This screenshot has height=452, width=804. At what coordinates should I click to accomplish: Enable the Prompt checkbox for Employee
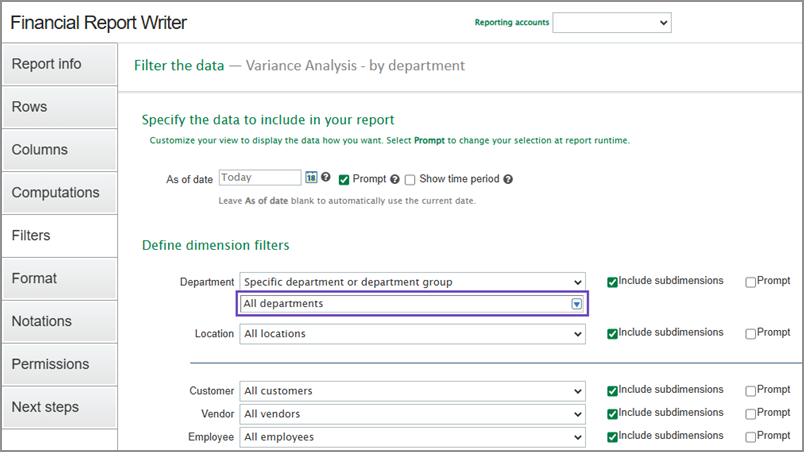pyautogui.click(x=751, y=436)
